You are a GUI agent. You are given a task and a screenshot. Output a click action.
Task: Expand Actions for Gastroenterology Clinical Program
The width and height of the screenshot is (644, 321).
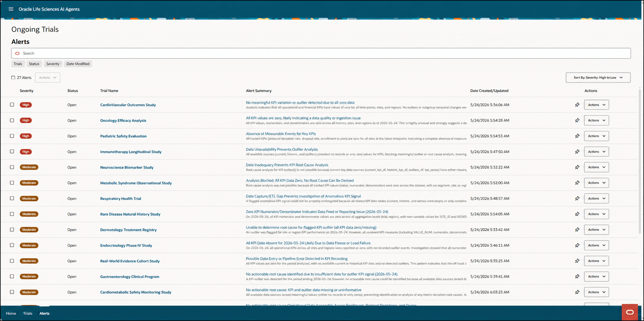coord(596,276)
